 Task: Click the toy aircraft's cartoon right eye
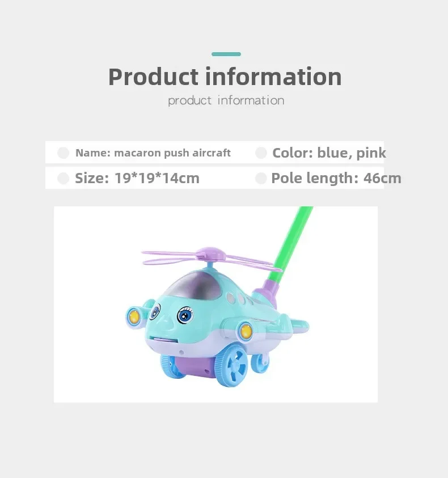[185, 315]
